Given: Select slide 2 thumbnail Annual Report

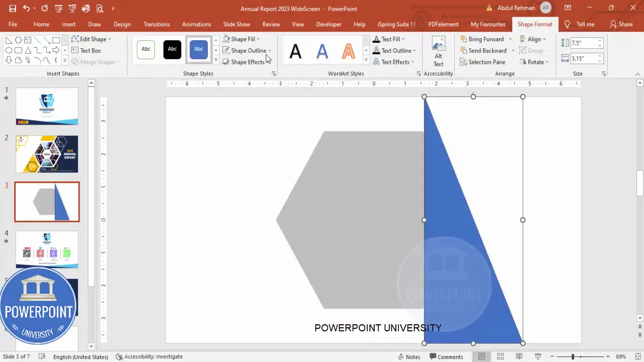Looking at the screenshot, I should coord(47,154).
